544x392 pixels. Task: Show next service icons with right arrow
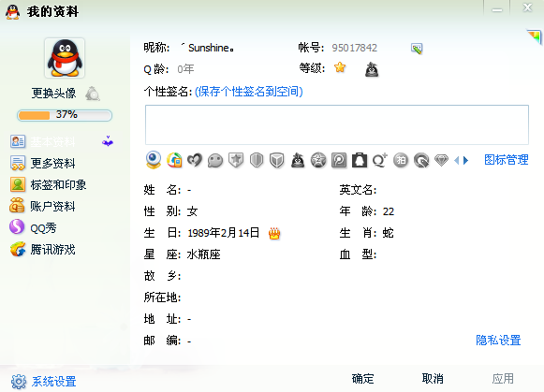[x=465, y=160]
